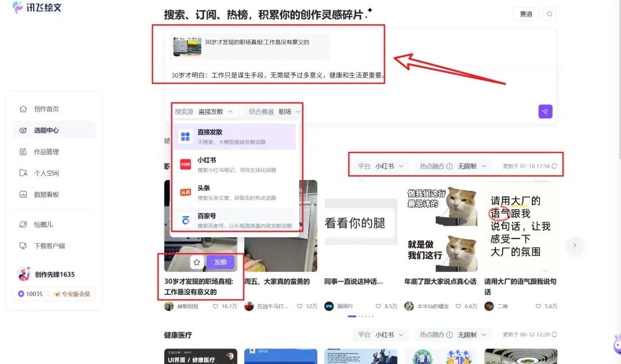Open the card 30岁才发现的职场真相:工作是没有意义的

point(199,287)
